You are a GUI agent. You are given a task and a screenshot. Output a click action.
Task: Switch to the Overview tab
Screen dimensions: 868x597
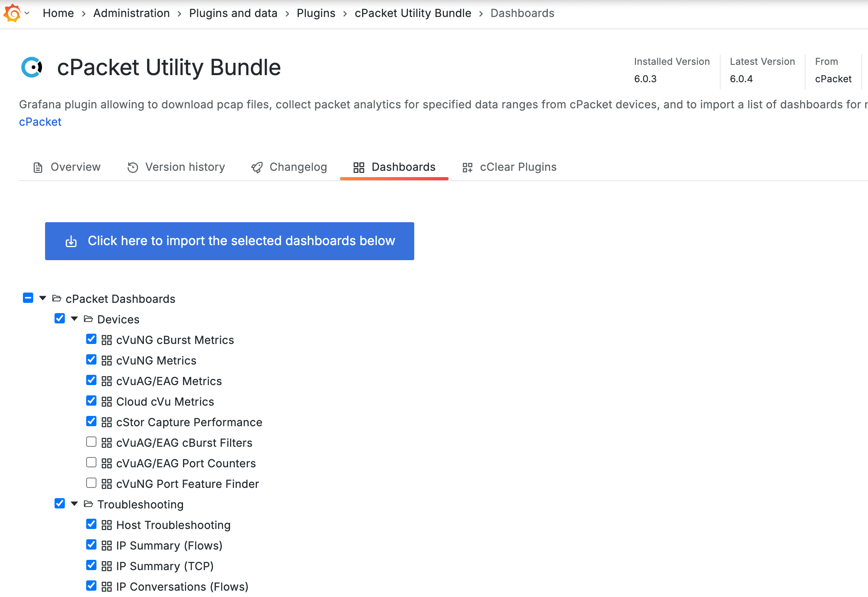point(67,167)
